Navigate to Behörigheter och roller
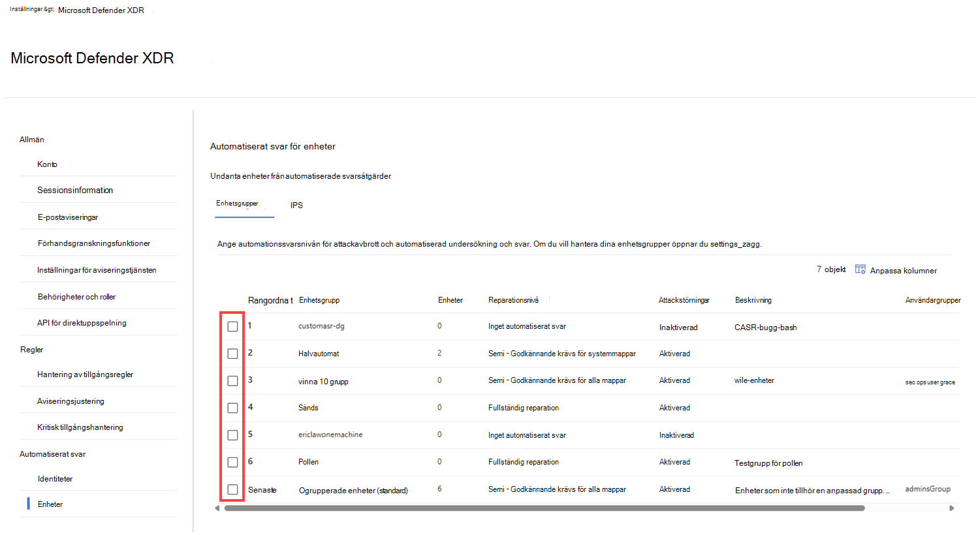The width and height of the screenshot is (980, 535). (x=77, y=297)
